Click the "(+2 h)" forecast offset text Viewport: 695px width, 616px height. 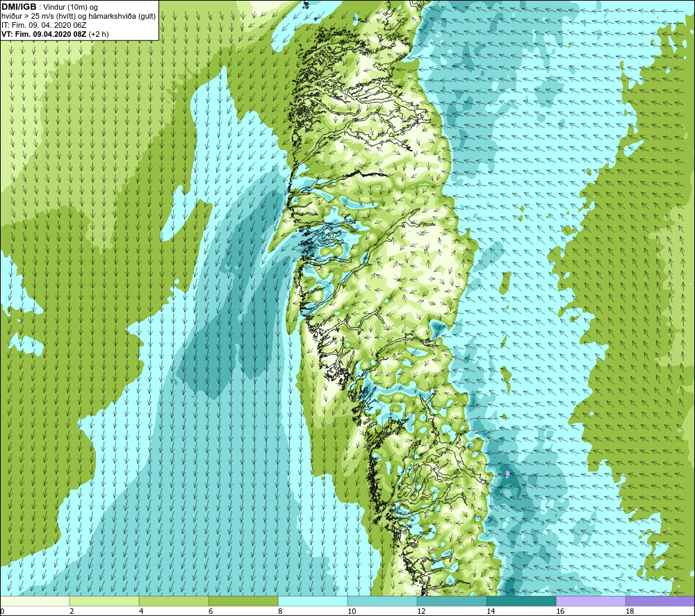pos(99,34)
